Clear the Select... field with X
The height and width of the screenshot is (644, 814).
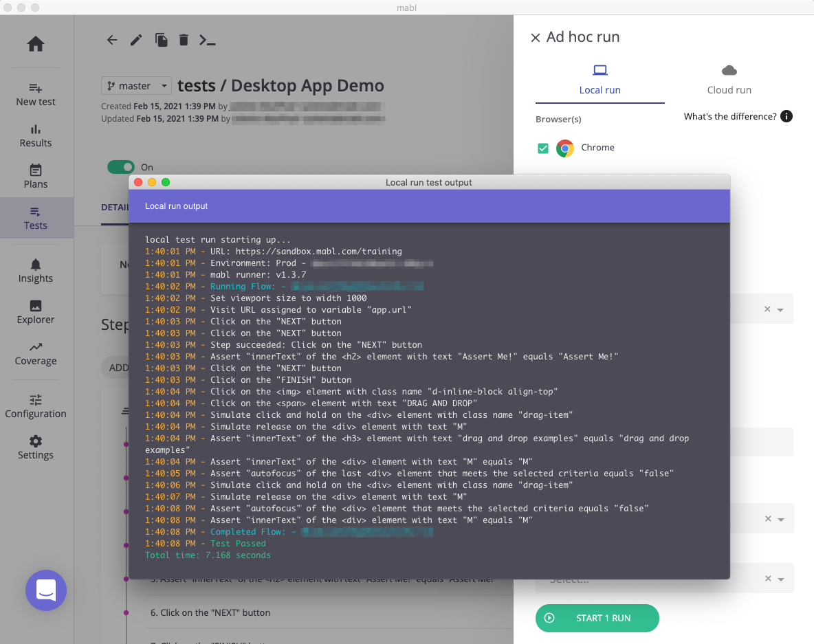coord(768,579)
